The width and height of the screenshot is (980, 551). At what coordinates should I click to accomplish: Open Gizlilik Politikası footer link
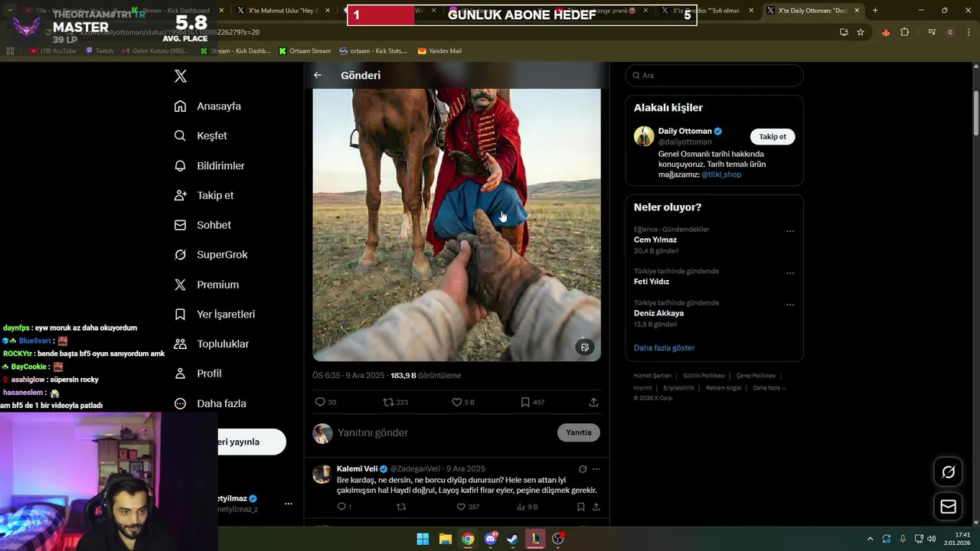tap(704, 376)
